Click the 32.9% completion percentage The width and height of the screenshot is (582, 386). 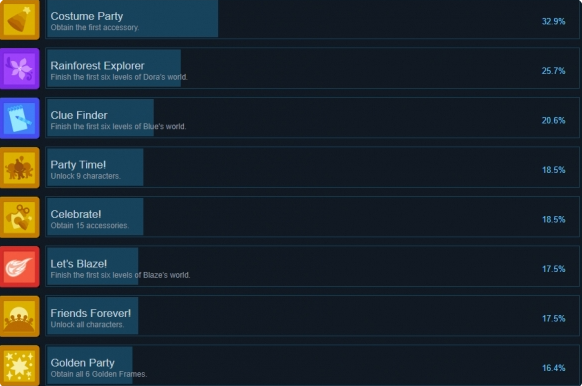(x=553, y=22)
